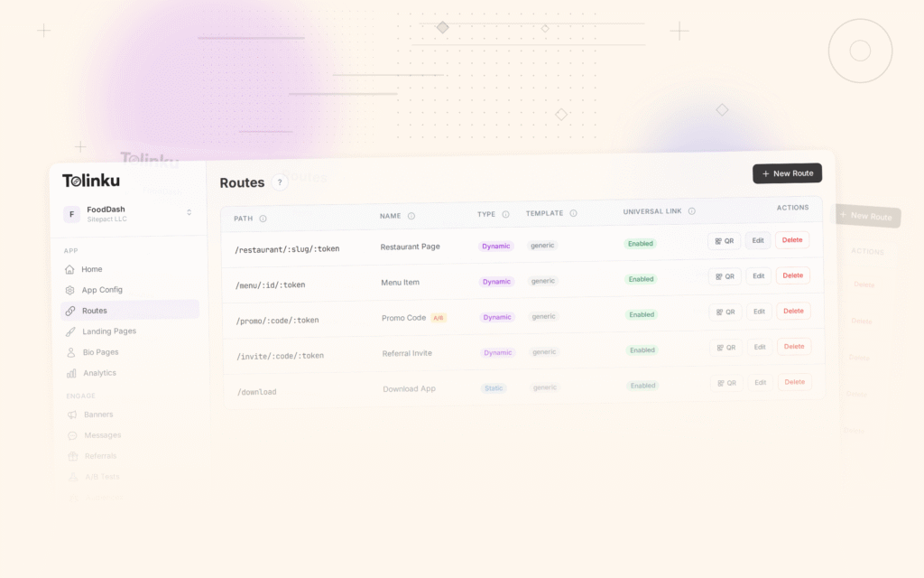The image size is (924, 578).
Task: Open QR code for Restaurant Page route
Action: 724,241
